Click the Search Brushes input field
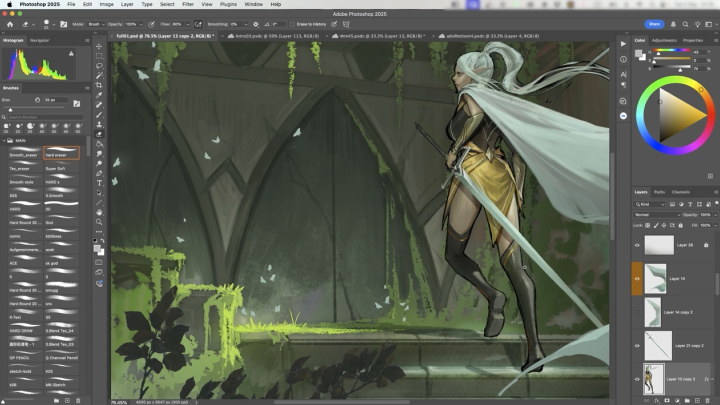The width and height of the screenshot is (720, 405). (x=45, y=116)
